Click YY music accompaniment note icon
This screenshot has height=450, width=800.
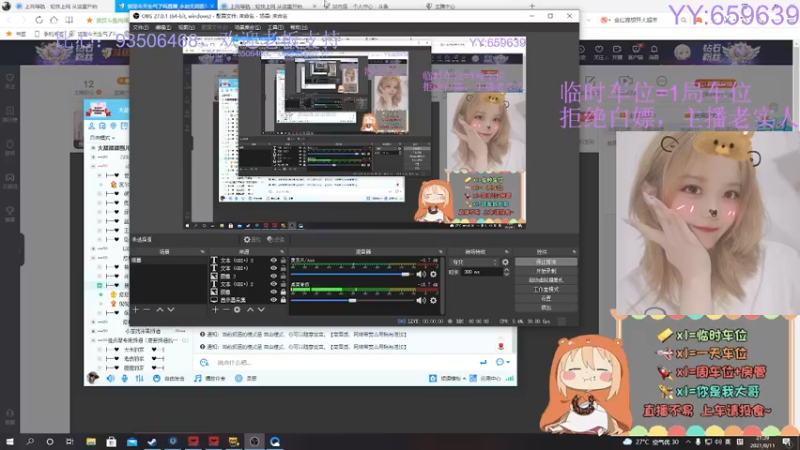click(x=198, y=378)
